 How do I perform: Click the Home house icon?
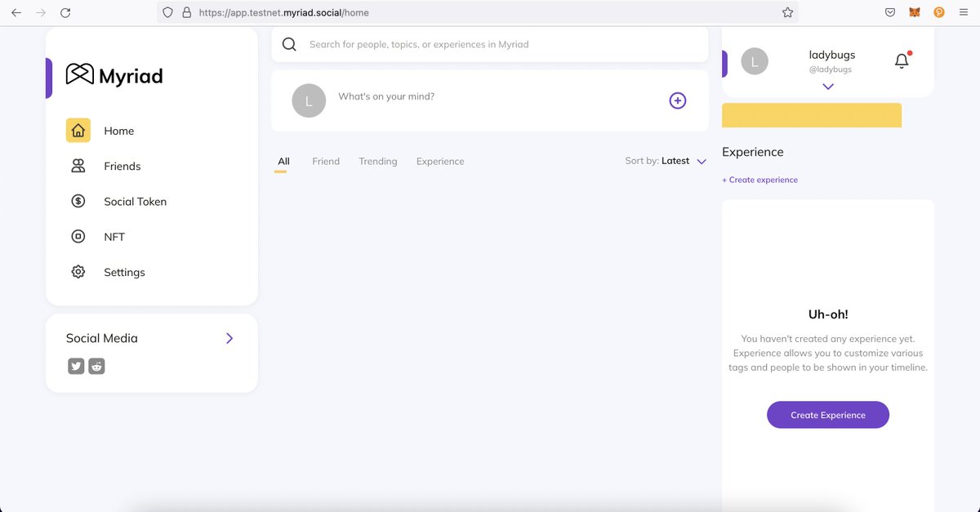click(x=78, y=131)
